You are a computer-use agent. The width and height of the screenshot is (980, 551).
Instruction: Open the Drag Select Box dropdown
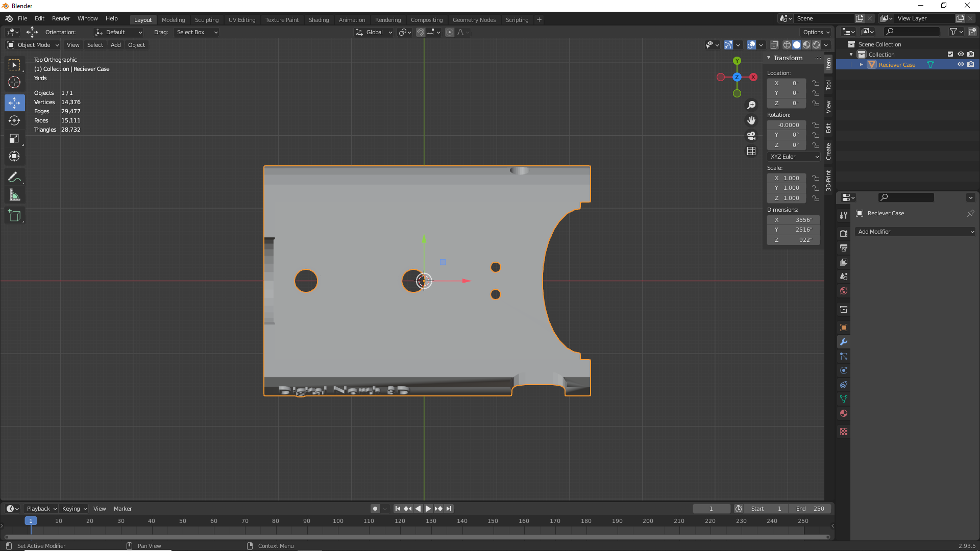[x=197, y=32]
